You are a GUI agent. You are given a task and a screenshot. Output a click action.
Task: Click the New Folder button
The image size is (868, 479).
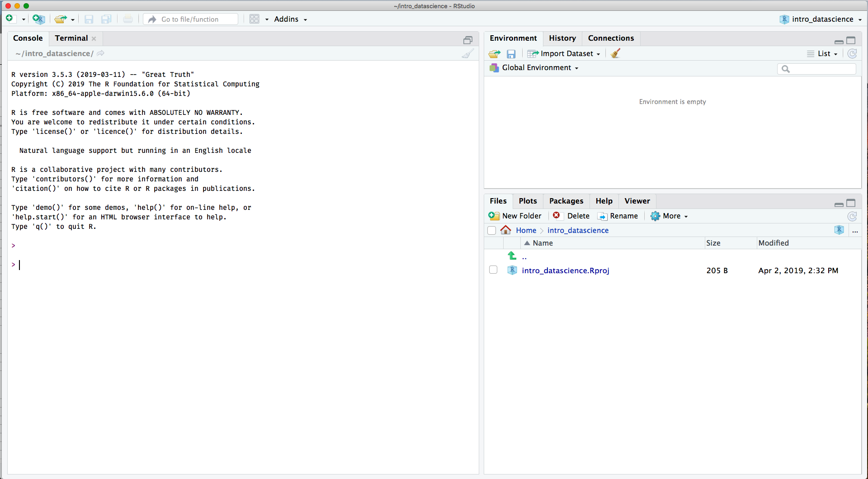click(515, 216)
